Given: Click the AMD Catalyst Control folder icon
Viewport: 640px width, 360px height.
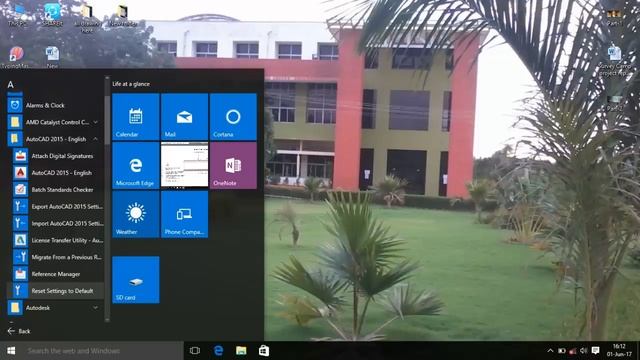Looking at the screenshot, I should (x=15, y=122).
